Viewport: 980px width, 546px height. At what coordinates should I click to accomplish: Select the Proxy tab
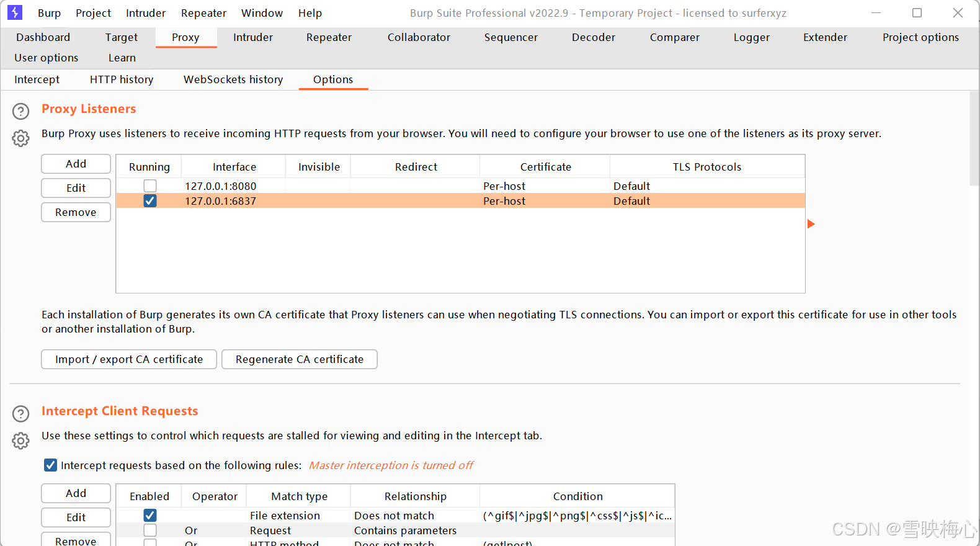(x=185, y=37)
